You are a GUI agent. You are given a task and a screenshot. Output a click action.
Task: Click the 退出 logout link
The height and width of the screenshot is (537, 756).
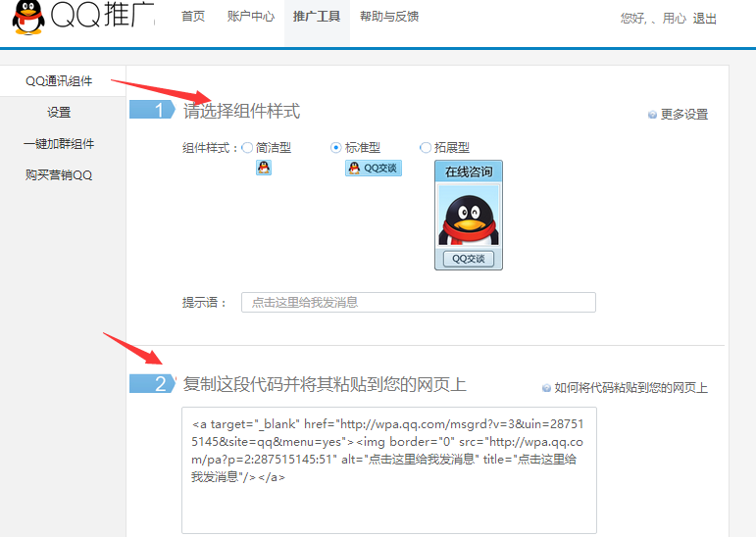[705, 19]
